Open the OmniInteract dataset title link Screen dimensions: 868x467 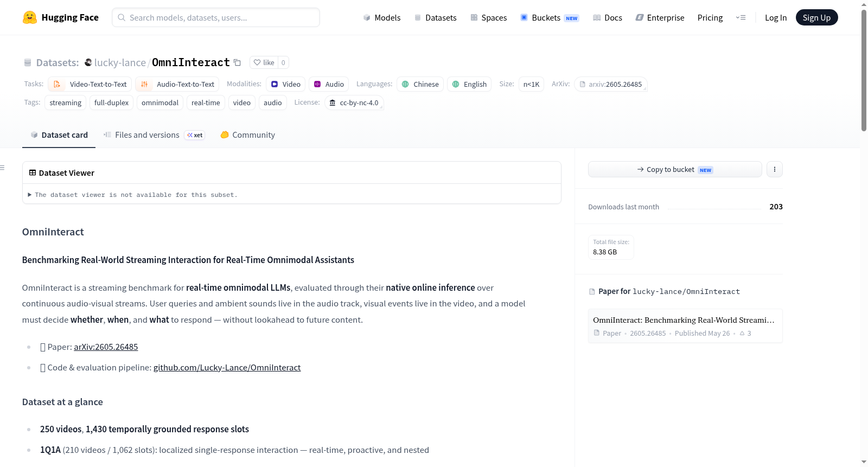click(191, 62)
